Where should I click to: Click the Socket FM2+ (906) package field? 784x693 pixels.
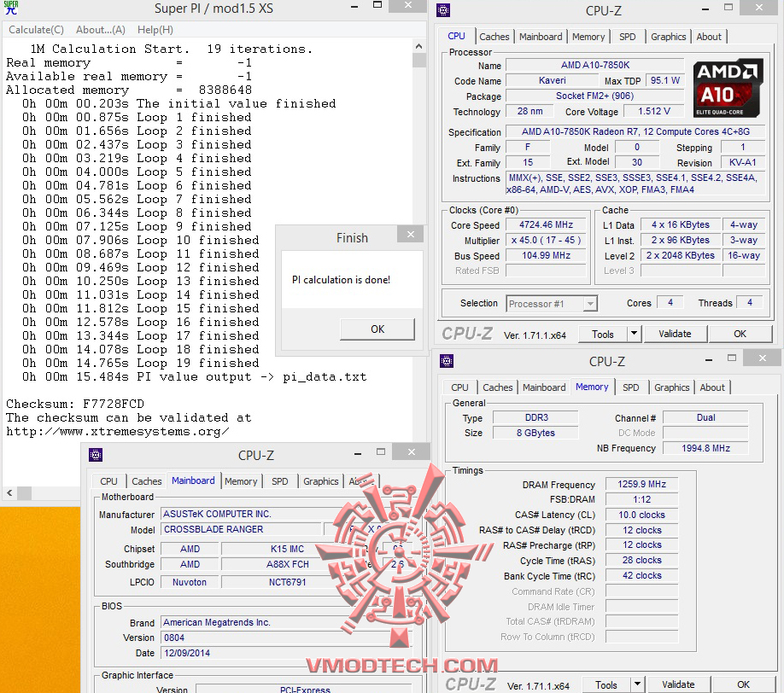595,96
